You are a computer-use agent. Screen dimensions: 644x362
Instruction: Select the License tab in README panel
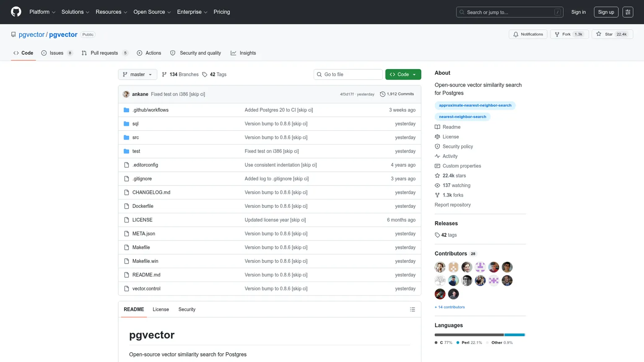[161, 310]
